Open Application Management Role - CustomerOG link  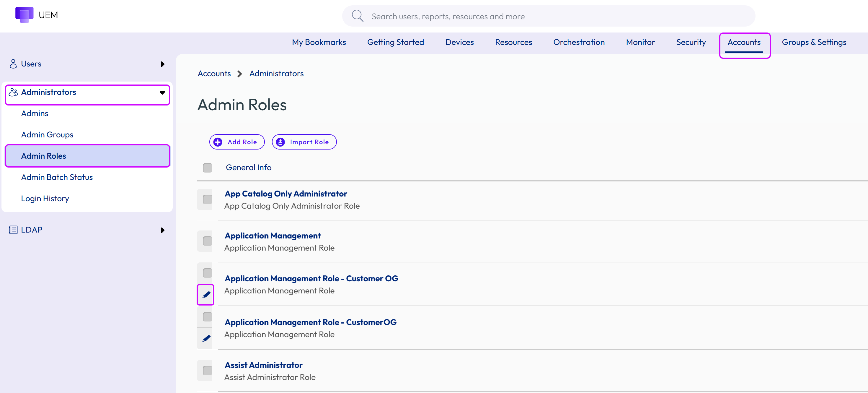(310, 322)
